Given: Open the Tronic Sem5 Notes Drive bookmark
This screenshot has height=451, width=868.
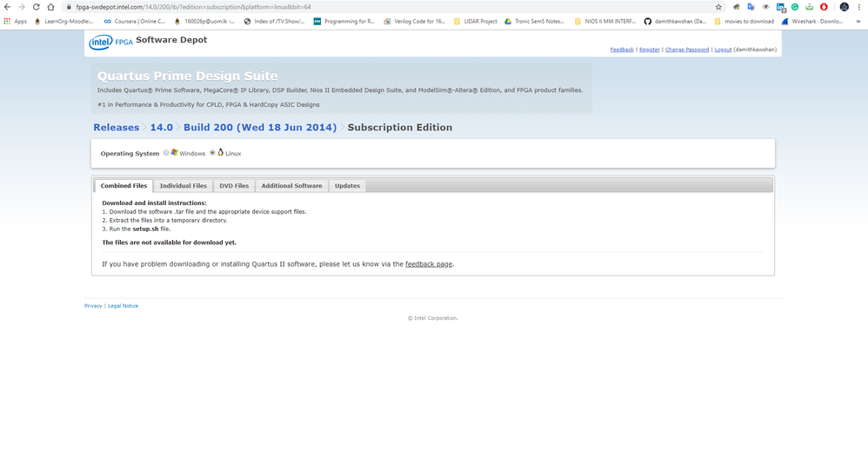Looking at the screenshot, I should coord(534,22).
